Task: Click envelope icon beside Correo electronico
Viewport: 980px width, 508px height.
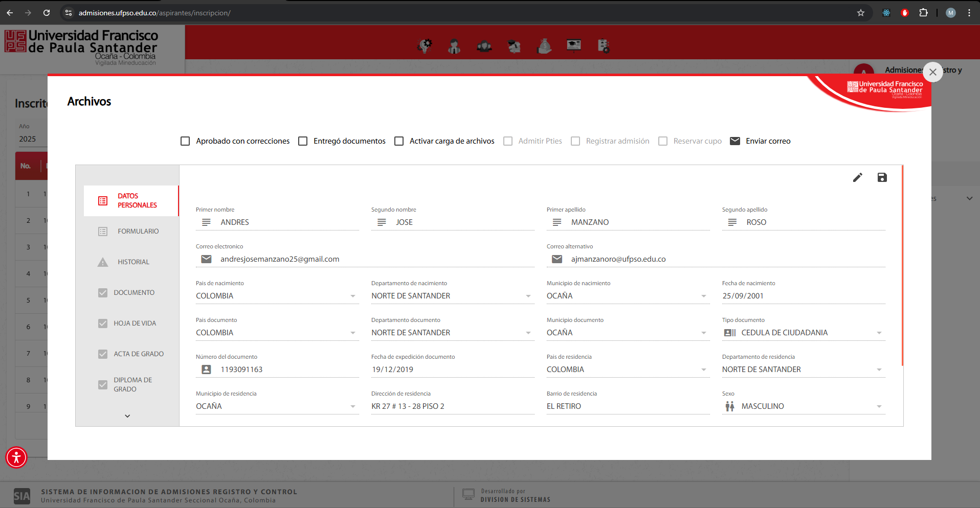Action: [206, 259]
